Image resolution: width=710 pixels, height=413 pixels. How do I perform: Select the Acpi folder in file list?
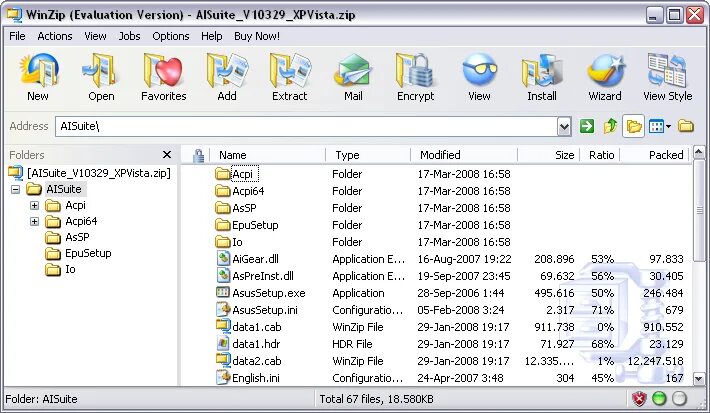pyautogui.click(x=243, y=174)
